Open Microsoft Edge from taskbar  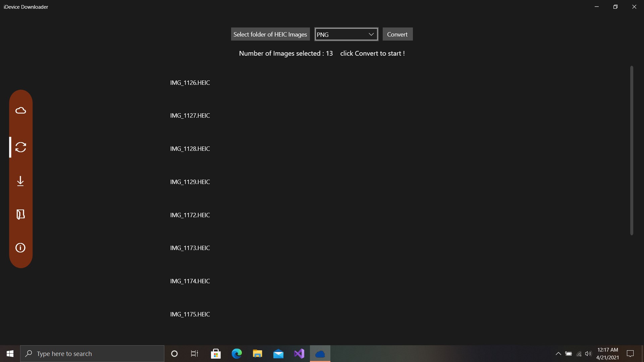click(236, 354)
